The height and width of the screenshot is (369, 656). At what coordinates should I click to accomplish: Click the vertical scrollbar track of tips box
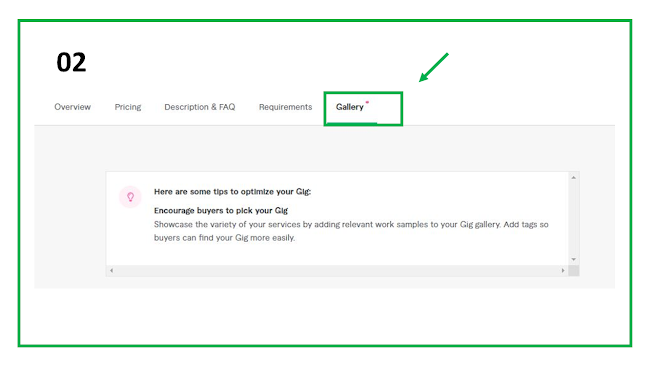[574, 218]
